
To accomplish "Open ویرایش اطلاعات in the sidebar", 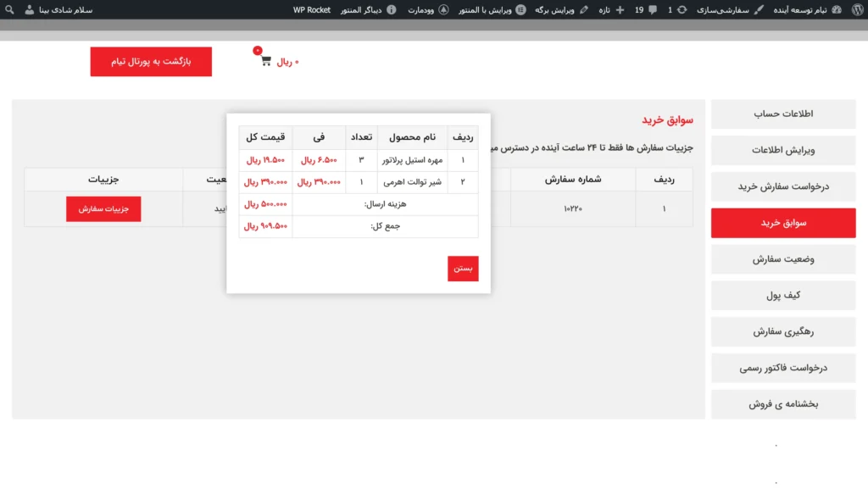I will point(783,151).
